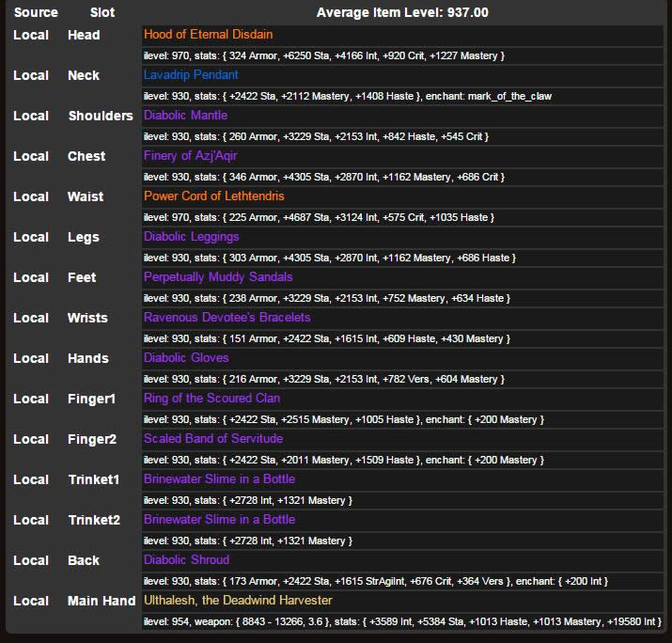This screenshot has height=643, width=672.
Task: Click Ravenous Devotee's Bracelets item link
Action: point(227,318)
